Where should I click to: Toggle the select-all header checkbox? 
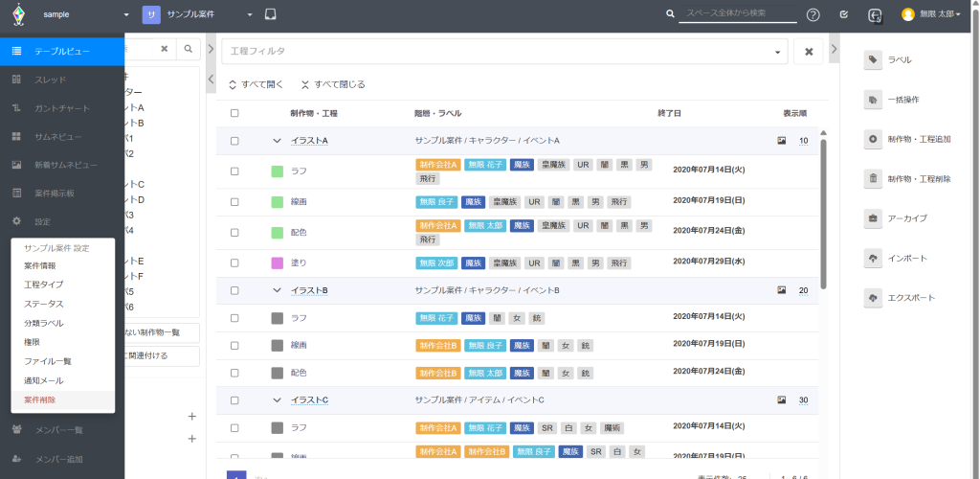point(234,113)
